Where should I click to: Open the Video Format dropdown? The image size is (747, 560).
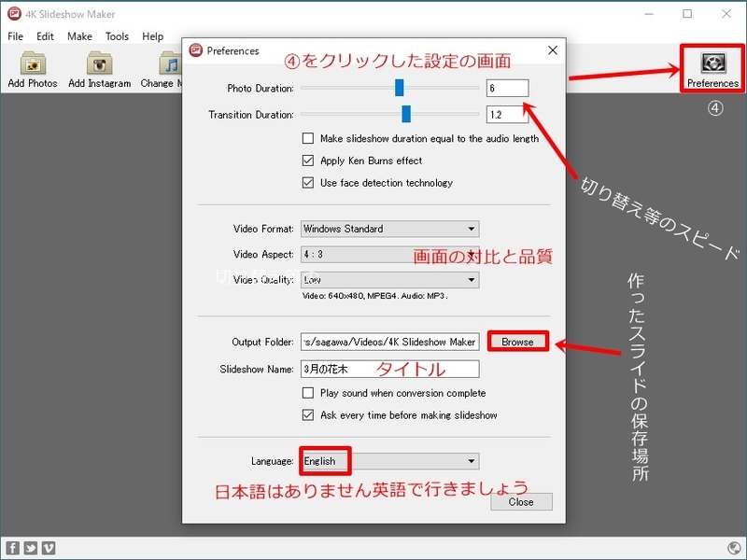coord(389,229)
